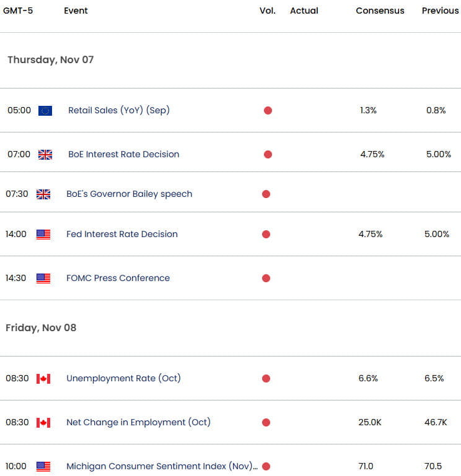461x476 pixels.
Task: Open Net Change in Employment (Oct) event
Action: [x=138, y=422]
